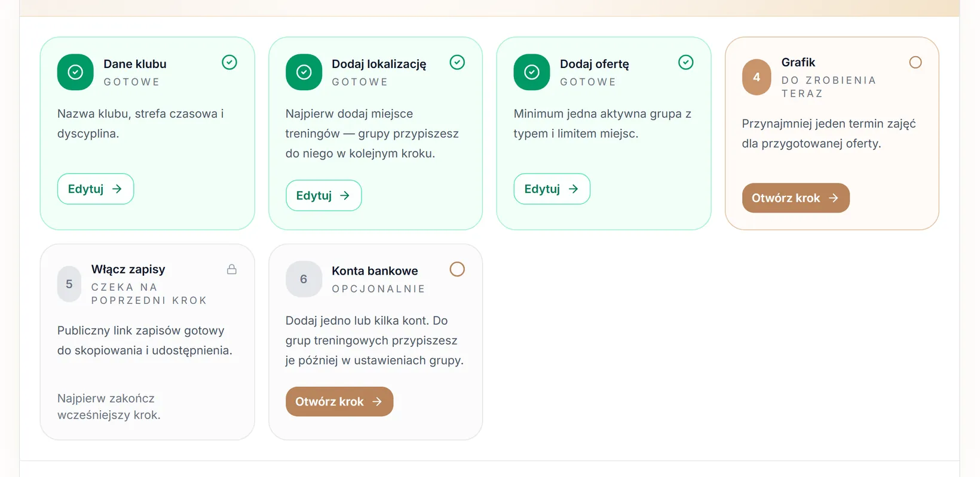
Task: Edit Dane klubu with the Edytuj button
Action: pos(96,189)
